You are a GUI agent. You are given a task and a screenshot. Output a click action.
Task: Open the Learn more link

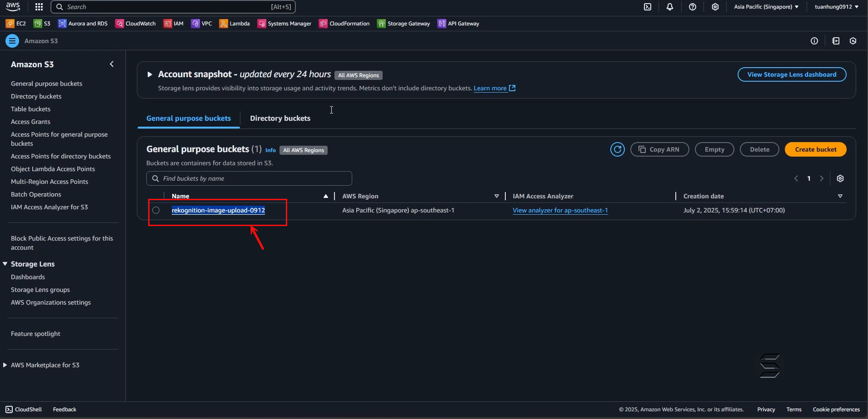[x=494, y=88]
